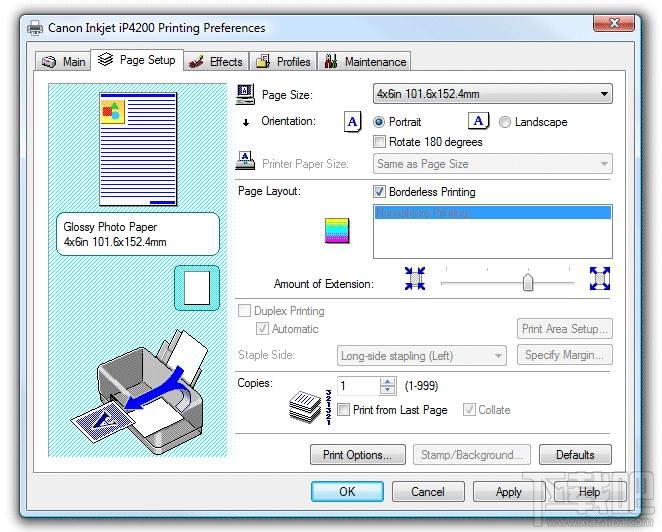
Task: Uncheck the Borderless Printing checkbox
Action: point(379,192)
